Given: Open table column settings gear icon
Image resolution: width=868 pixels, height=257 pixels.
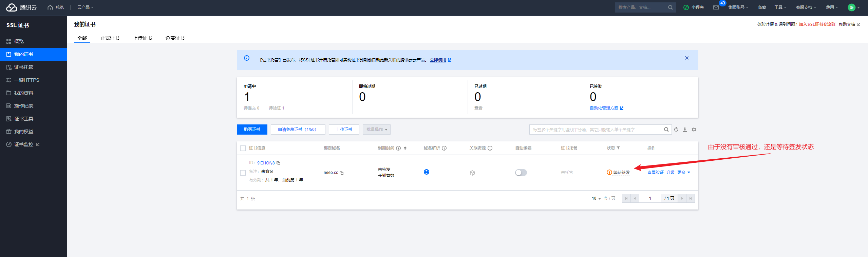Looking at the screenshot, I should point(694,130).
